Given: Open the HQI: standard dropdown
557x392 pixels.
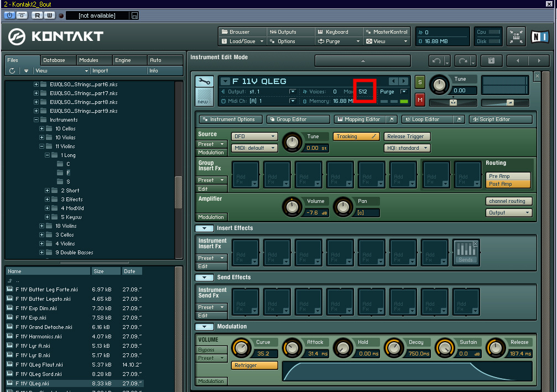Looking at the screenshot, I should [x=408, y=148].
